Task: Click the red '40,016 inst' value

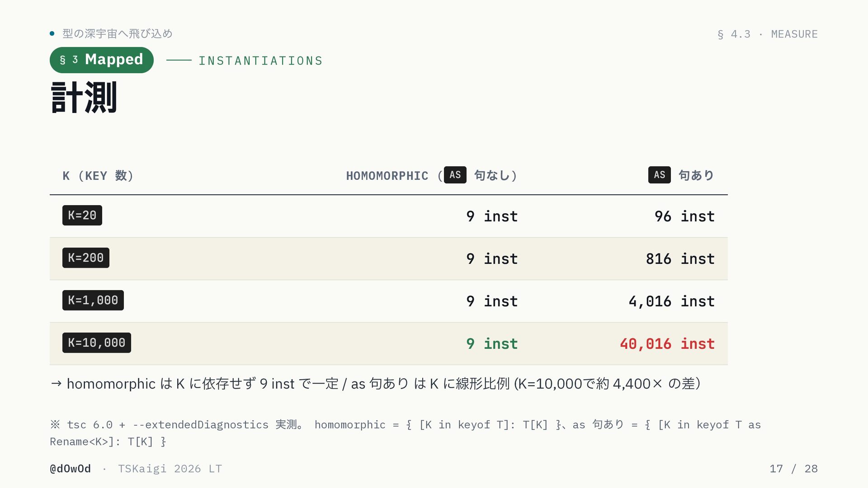Action: pyautogui.click(x=667, y=344)
